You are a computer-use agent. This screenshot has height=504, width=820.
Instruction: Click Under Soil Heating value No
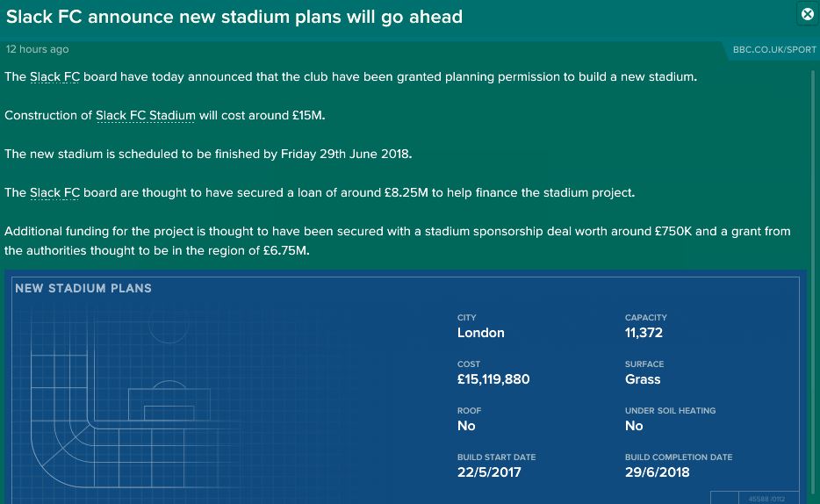634,426
